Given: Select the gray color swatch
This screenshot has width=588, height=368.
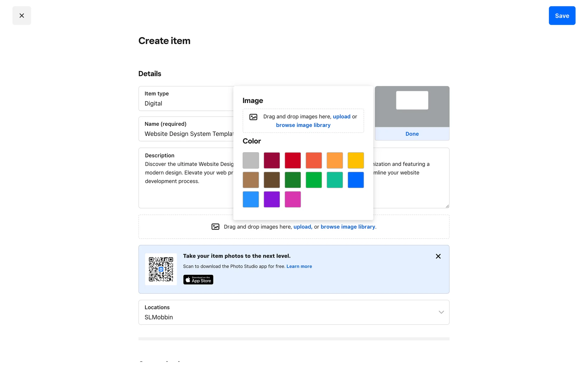Looking at the screenshot, I should tap(251, 160).
